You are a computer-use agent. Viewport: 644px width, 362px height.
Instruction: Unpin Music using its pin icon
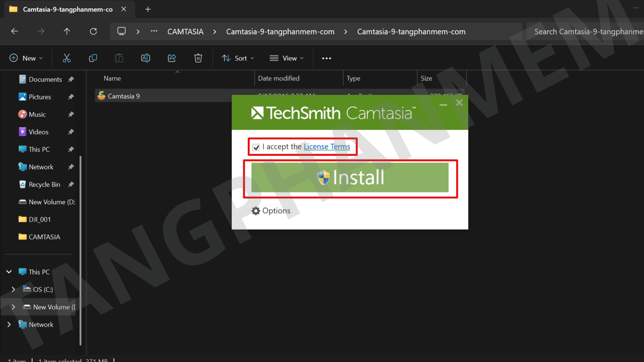click(x=71, y=114)
